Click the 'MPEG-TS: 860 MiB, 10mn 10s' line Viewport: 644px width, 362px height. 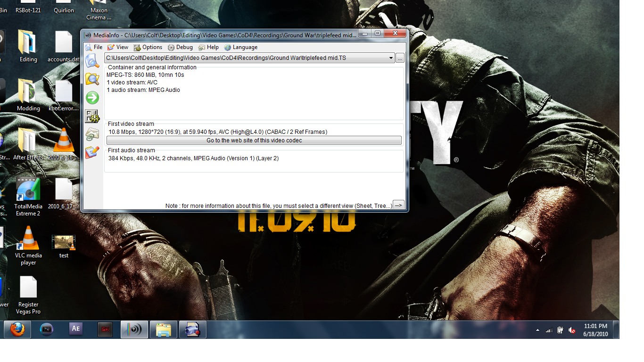145,75
